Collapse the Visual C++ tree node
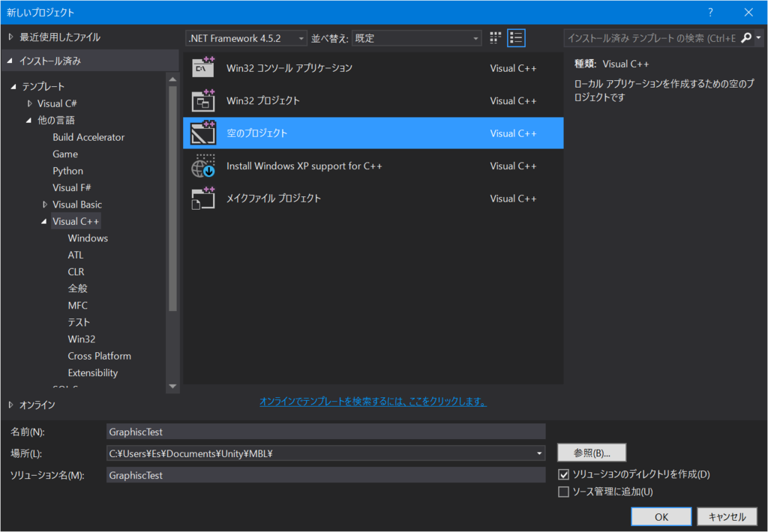This screenshot has height=532, width=768. tap(44, 222)
